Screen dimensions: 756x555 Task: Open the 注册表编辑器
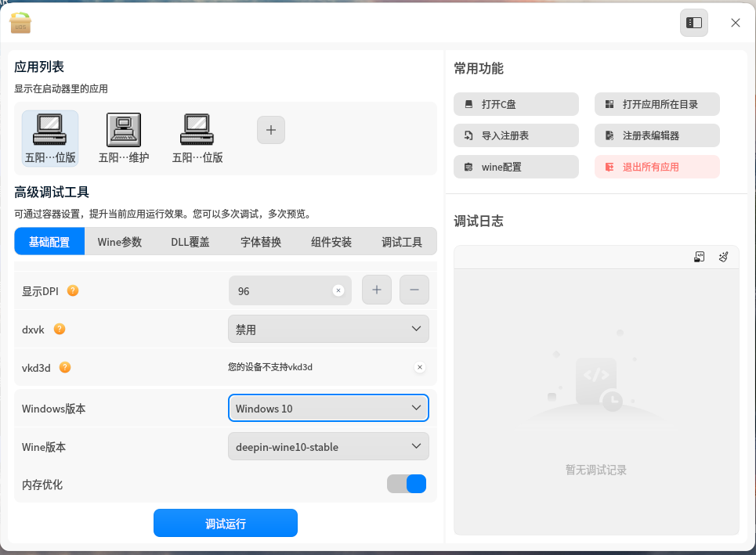[x=657, y=135]
